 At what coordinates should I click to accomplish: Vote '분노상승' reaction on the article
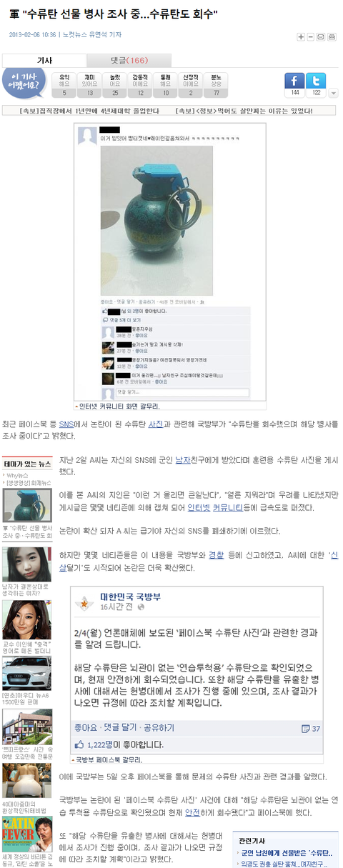[216, 85]
